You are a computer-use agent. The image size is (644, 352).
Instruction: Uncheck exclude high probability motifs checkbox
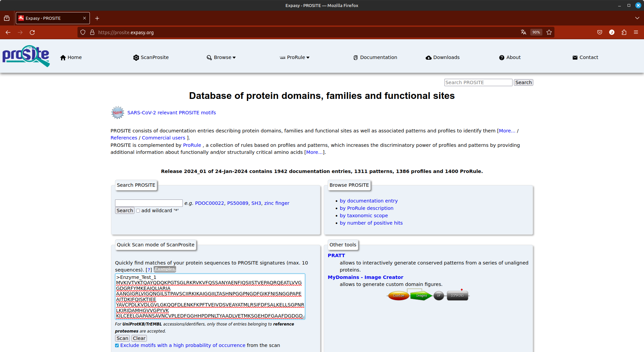[x=117, y=346]
